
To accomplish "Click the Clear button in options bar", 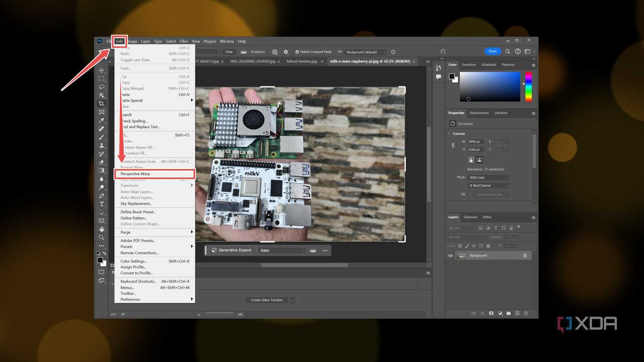I will coord(229,52).
